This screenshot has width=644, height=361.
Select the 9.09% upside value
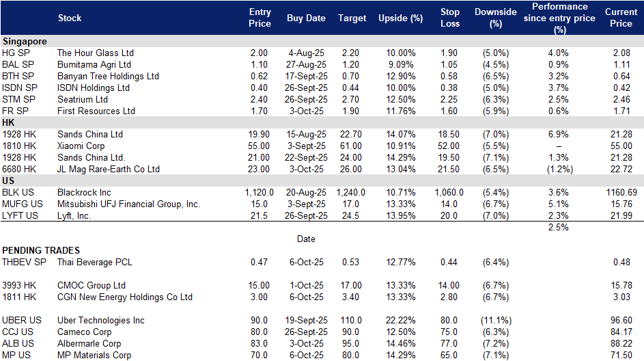tap(400, 64)
